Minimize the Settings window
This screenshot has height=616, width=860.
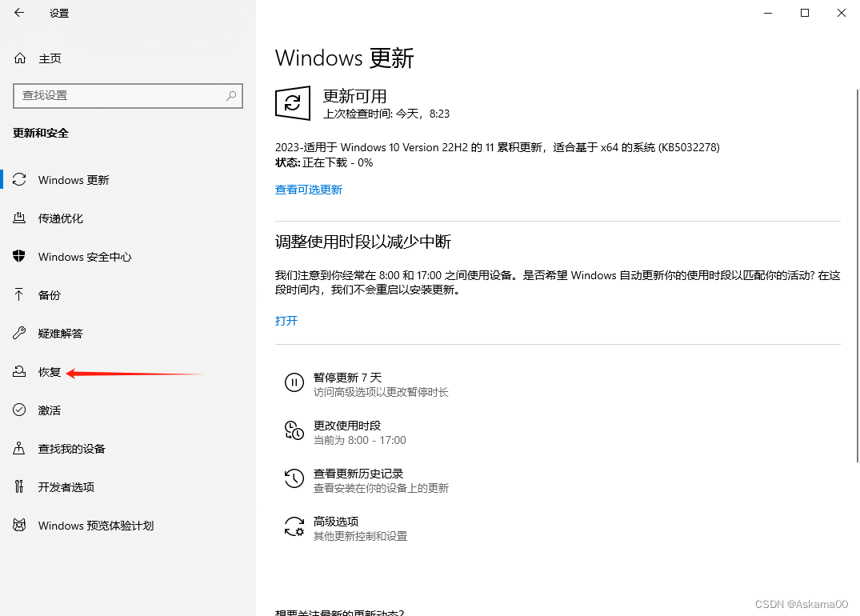tap(768, 13)
